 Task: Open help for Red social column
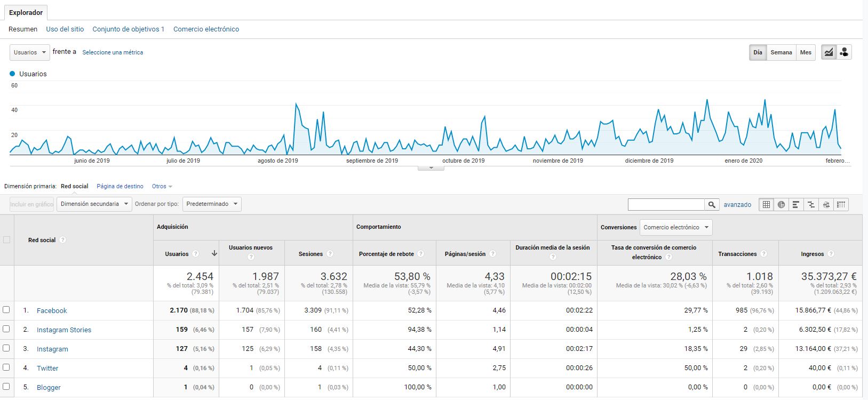click(x=62, y=240)
